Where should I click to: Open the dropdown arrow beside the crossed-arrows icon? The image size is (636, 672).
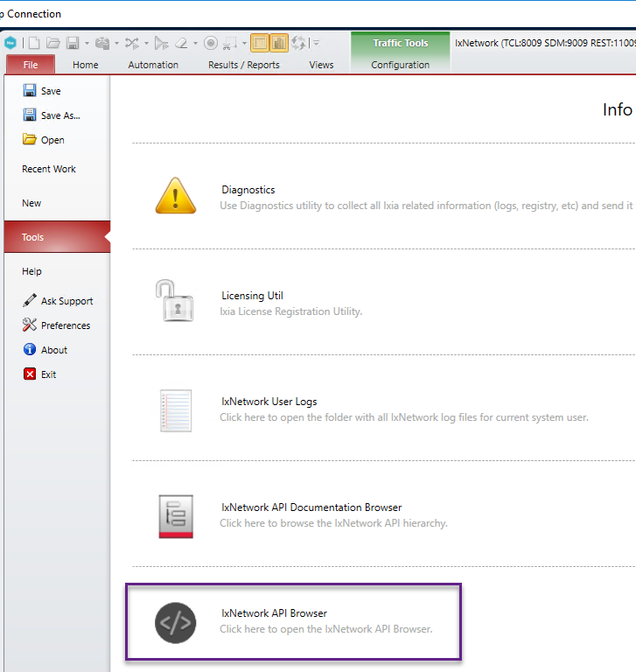(146, 43)
